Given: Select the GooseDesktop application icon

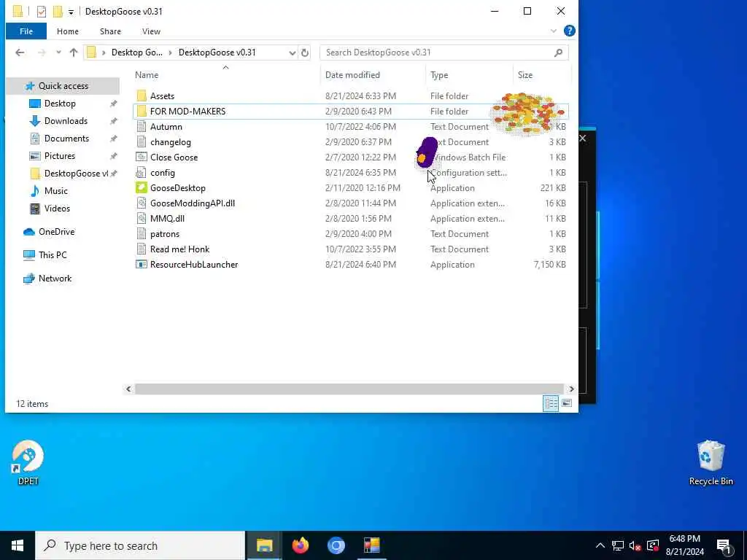Looking at the screenshot, I should (x=142, y=187).
